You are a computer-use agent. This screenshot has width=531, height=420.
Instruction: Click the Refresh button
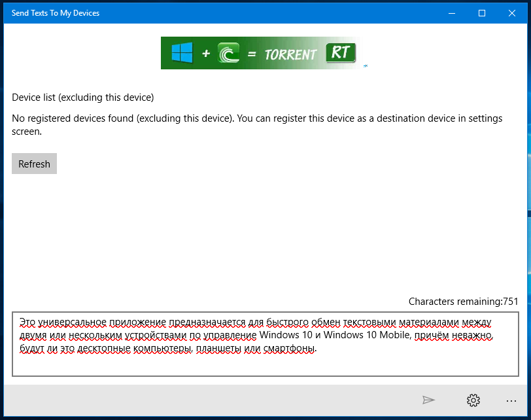pos(34,164)
